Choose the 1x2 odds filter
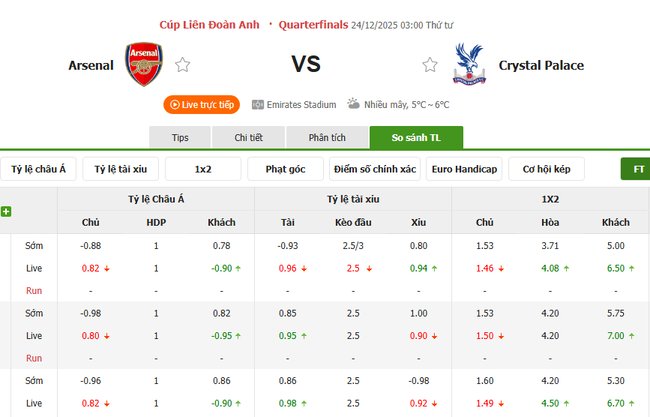The width and height of the screenshot is (650, 417). point(203,169)
